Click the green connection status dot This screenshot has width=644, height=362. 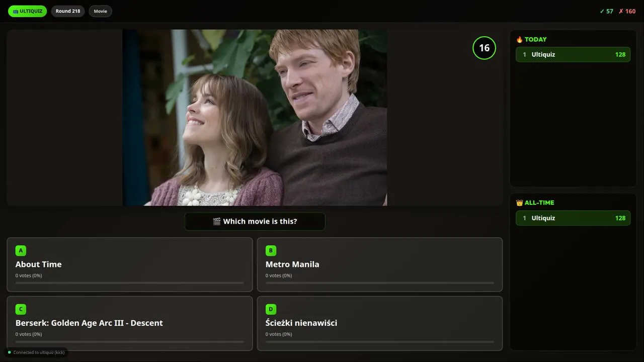tap(9, 352)
